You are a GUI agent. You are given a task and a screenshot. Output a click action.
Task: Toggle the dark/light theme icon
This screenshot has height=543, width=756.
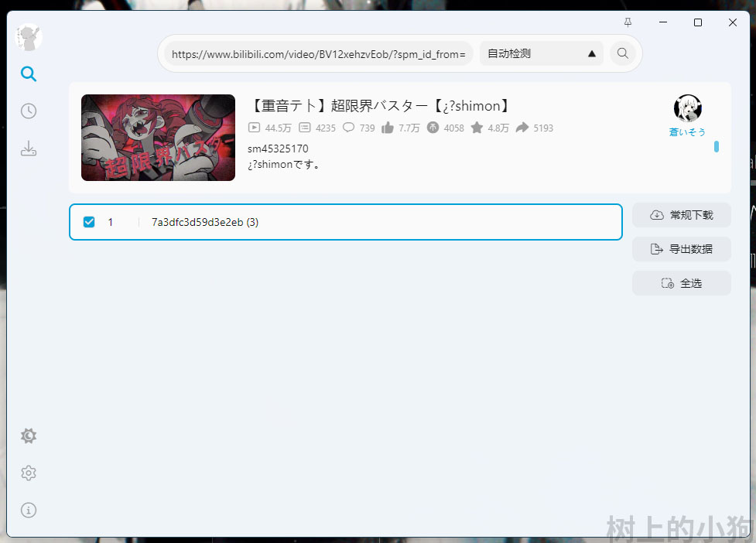[29, 436]
